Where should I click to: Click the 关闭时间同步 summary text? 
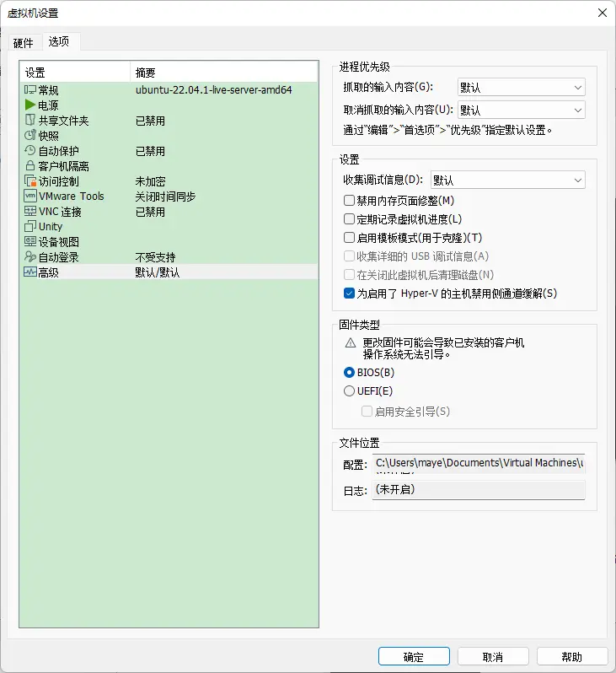165,197
